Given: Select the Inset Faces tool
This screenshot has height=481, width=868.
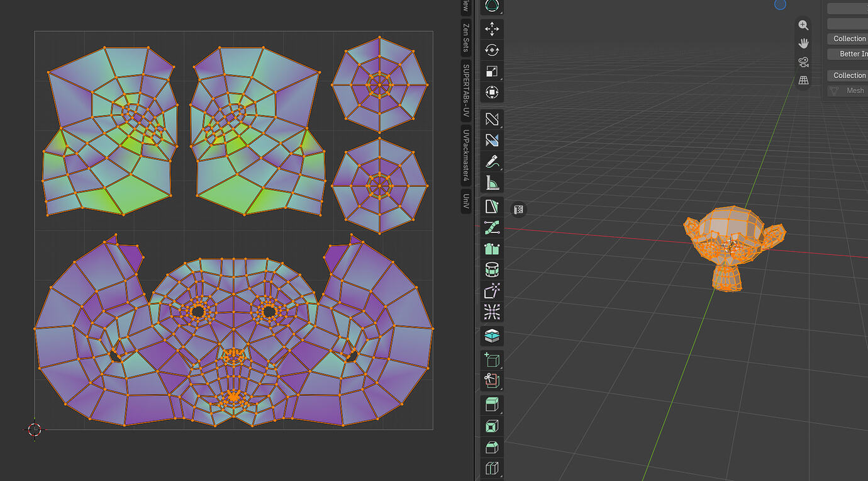Looking at the screenshot, I should (492, 426).
